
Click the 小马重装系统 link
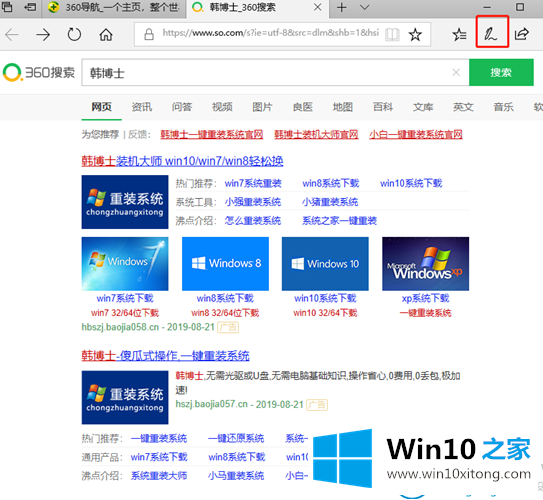[236, 476]
